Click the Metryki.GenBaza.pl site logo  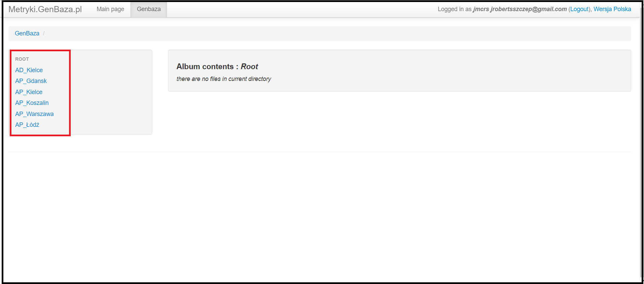(45, 9)
